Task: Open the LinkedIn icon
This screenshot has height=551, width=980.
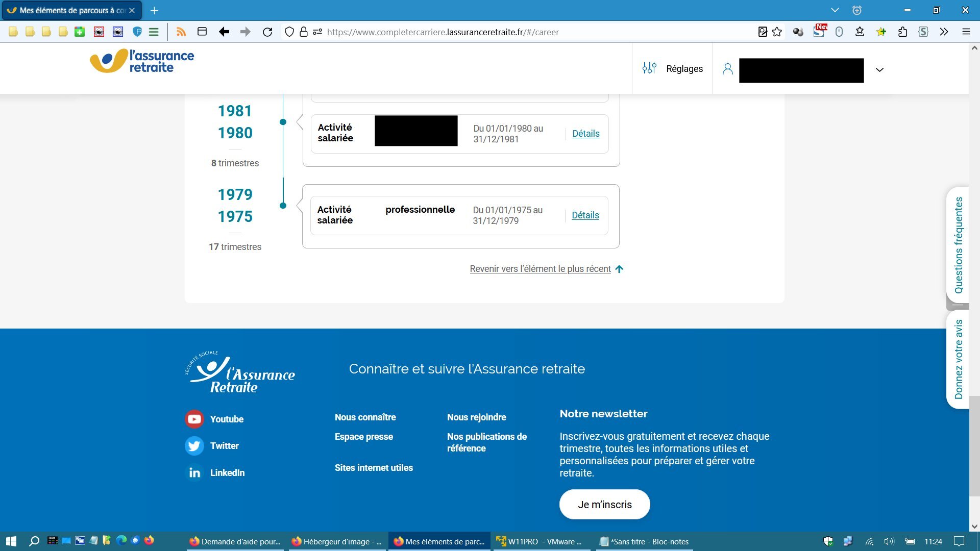Action: point(194,473)
